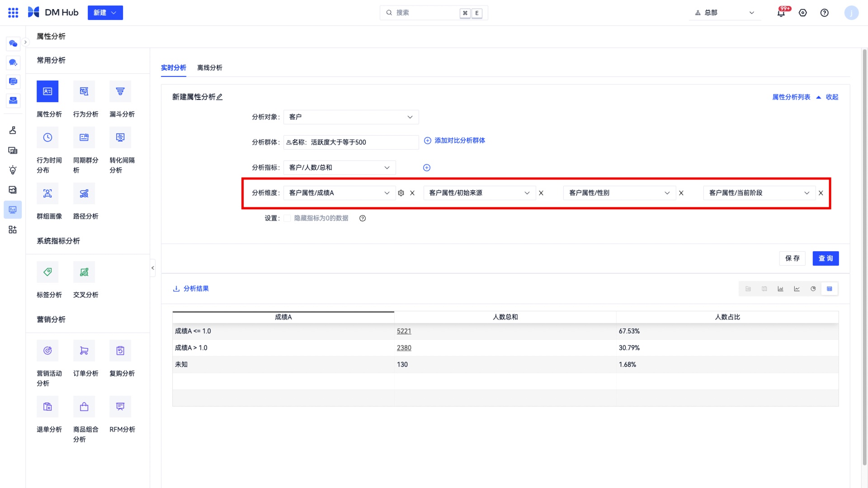Click 查询 button
The height and width of the screenshot is (488, 868).
tap(826, 258)
